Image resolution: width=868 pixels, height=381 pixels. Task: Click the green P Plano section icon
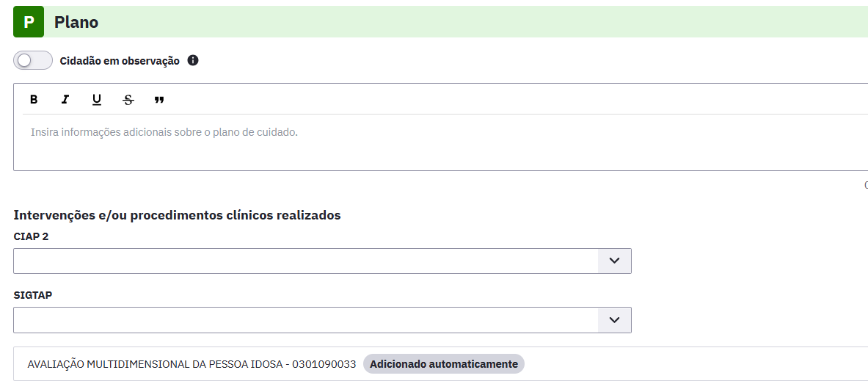(29, 22)
